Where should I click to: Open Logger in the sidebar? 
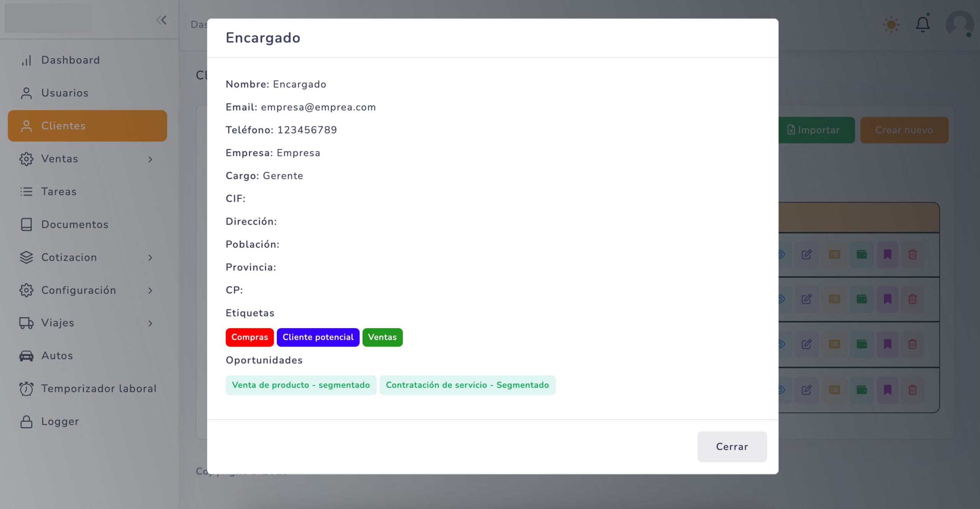pyautogui.click(x=87, y=422)
